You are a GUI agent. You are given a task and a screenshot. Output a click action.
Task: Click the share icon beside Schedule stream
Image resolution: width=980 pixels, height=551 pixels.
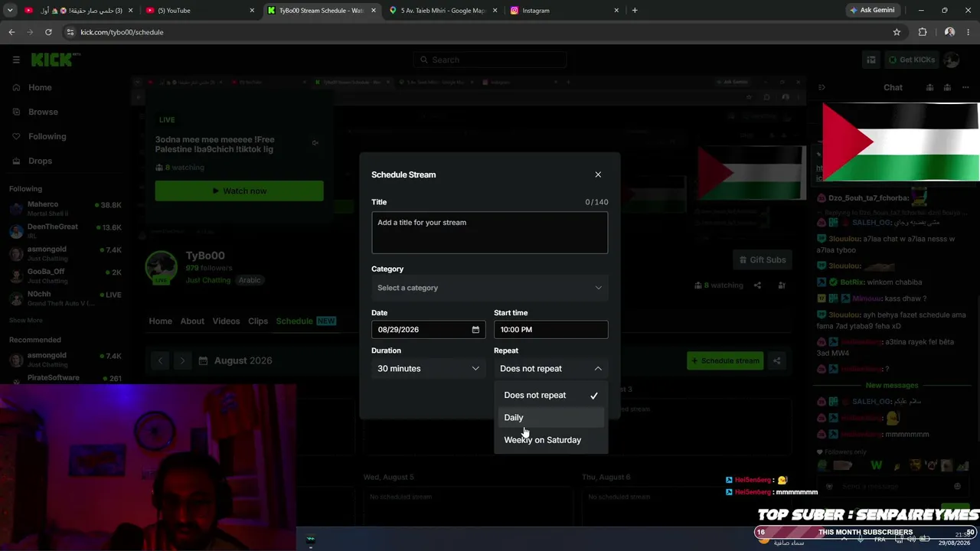click(x=776, y=360)
